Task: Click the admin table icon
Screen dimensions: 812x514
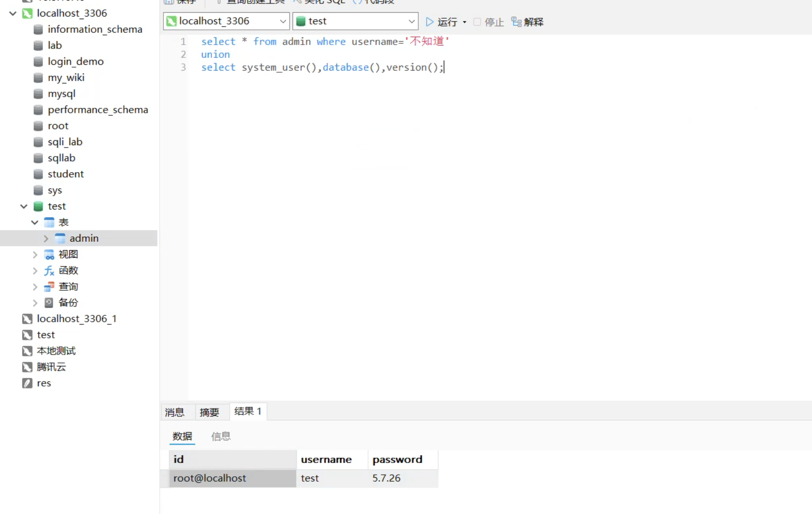Action: [60, 238]
